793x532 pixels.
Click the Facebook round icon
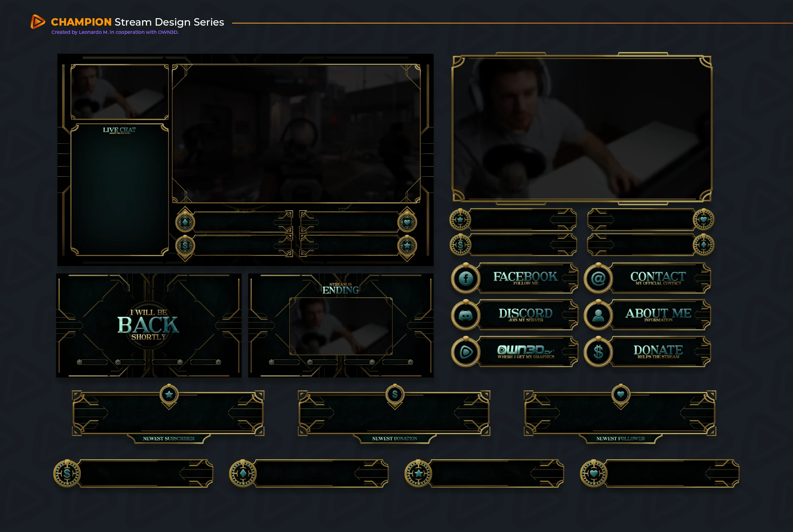pos(466,279)
